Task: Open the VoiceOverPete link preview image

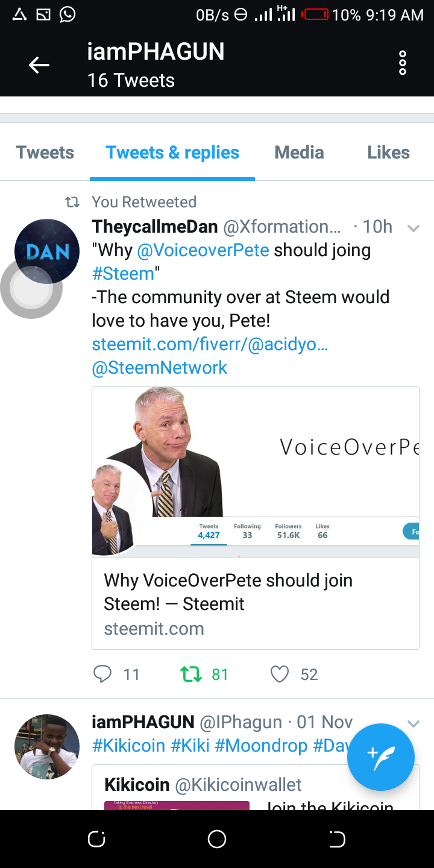Action: coord(256,472)
